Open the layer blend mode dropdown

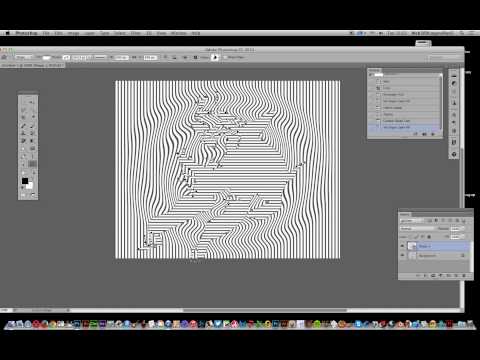[x=417, y=229]
